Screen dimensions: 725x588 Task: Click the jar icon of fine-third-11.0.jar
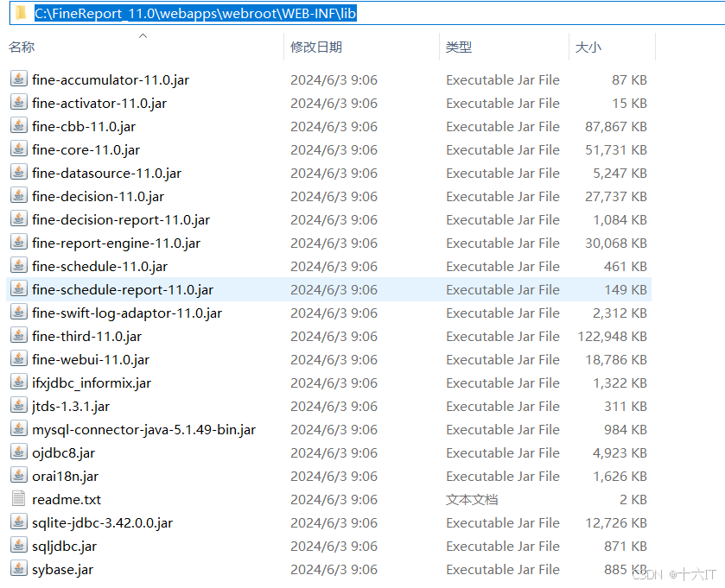point(18,335)
